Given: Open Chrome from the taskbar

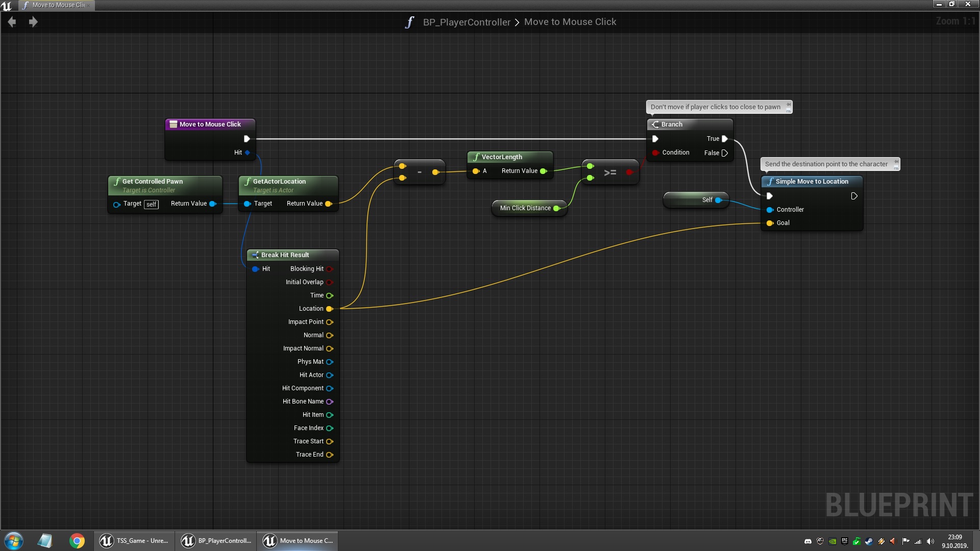Looking at the screenshot, I should click(77, 541).
